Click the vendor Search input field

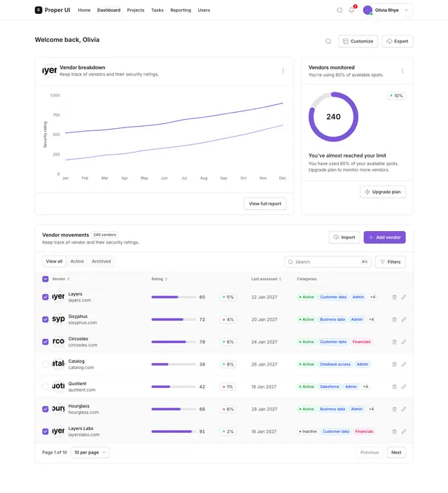[328, 262]
